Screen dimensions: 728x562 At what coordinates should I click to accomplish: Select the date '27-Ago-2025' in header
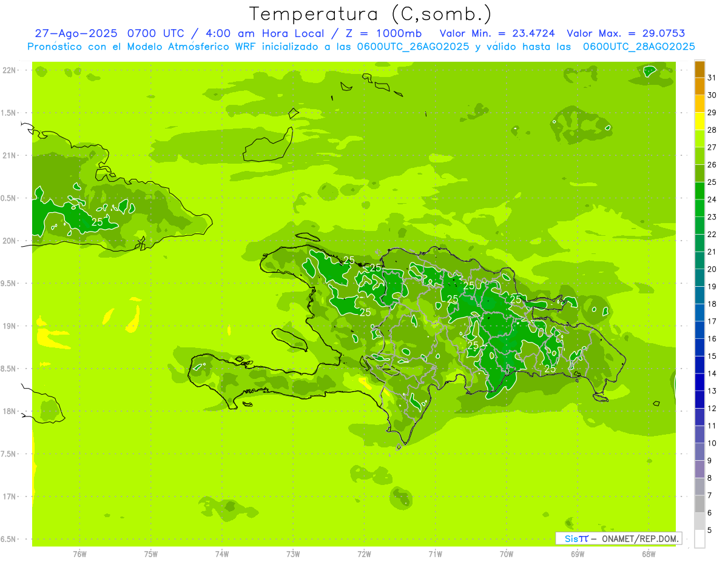tap(76, 34)
